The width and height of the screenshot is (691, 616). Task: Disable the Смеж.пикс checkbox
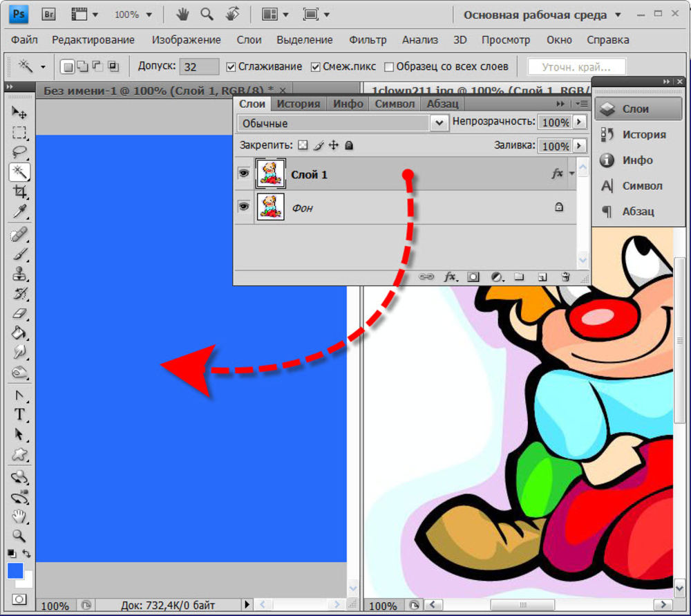tap(316, 67)
